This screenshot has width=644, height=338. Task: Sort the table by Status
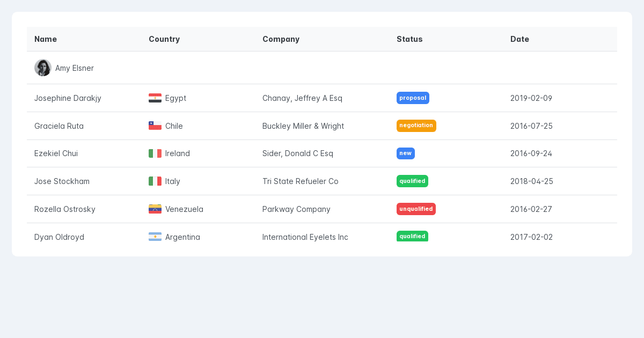coord(409,39)
